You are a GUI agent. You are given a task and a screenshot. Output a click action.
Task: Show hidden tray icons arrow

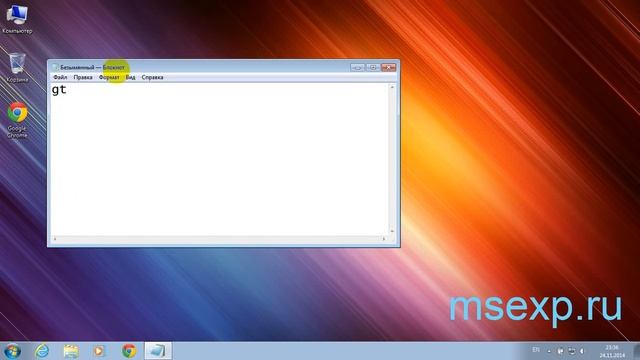549,351
